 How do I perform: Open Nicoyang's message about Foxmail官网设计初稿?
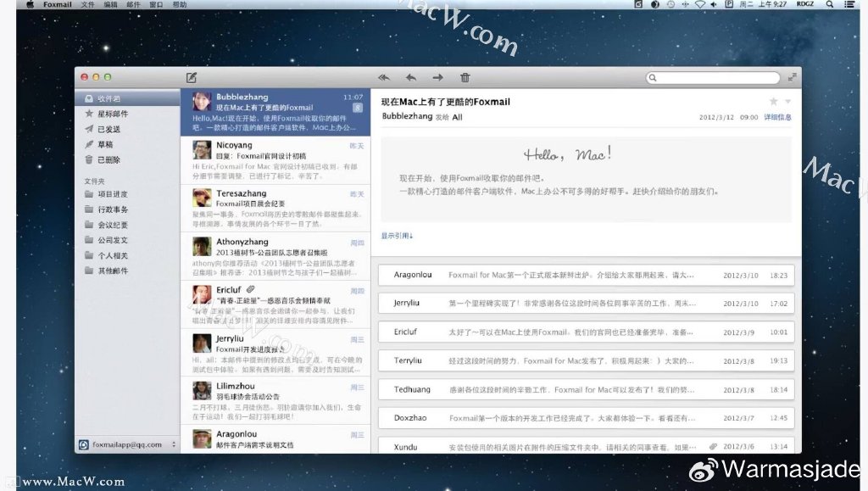tap(275, 160)
